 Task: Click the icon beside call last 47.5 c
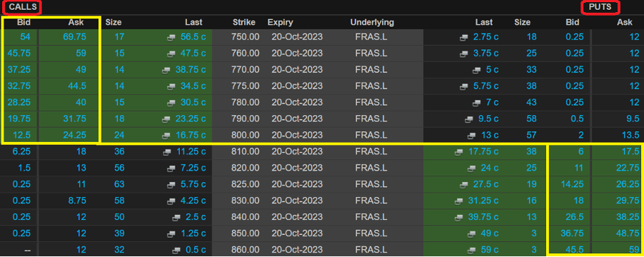[171, 54]
